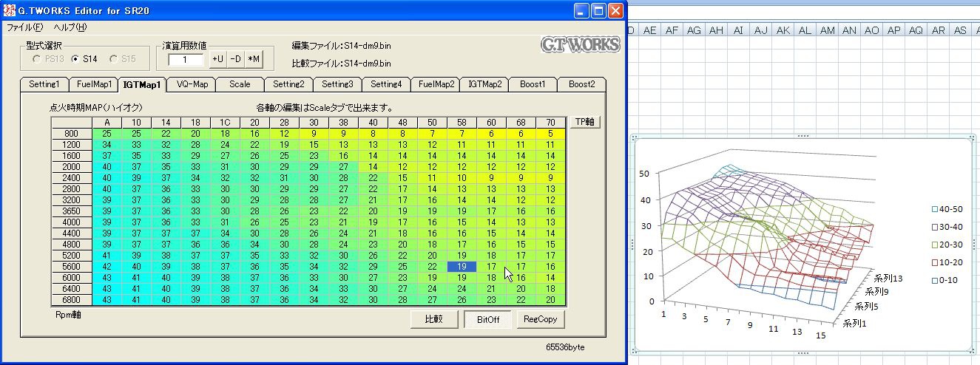The height and width of the screenshot is (365, 980).
Task: Click the column header 1C
Action: pyautogui.click(x=226, y=122)
